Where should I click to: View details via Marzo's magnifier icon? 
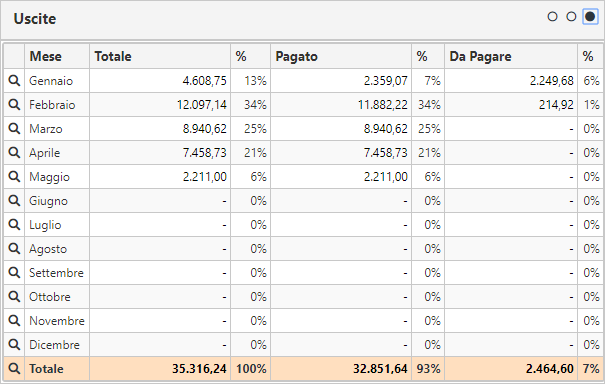14,128
